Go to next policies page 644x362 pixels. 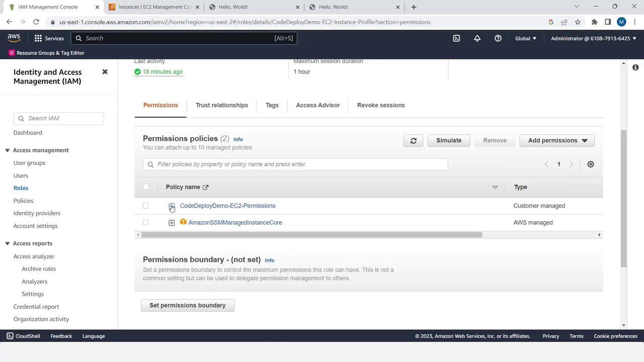[x=571, y=164]
